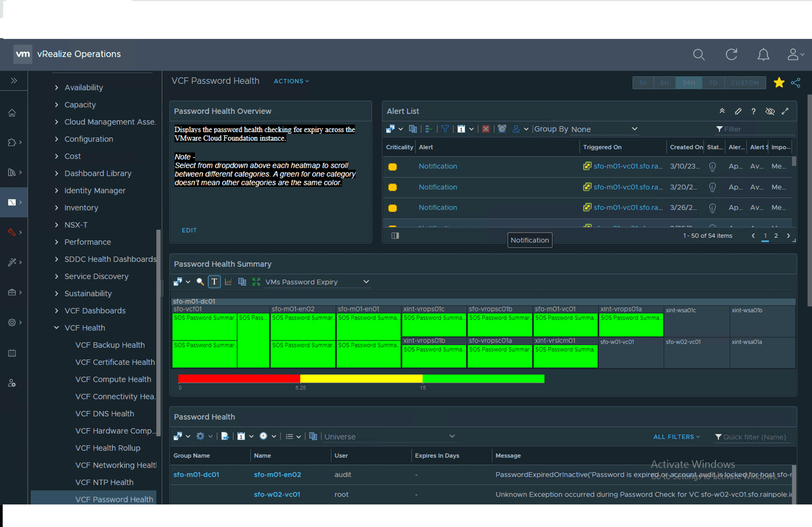Screen dimensions: 812x527
Task: Click the Home icon in sidebar
Action: coord(12,113)
